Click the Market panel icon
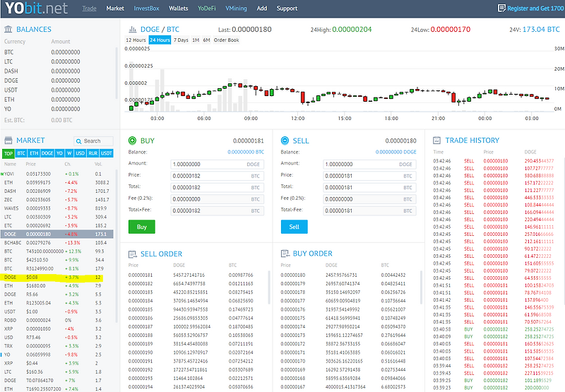This screenshot has height=392, width=565. coord(8,140)
